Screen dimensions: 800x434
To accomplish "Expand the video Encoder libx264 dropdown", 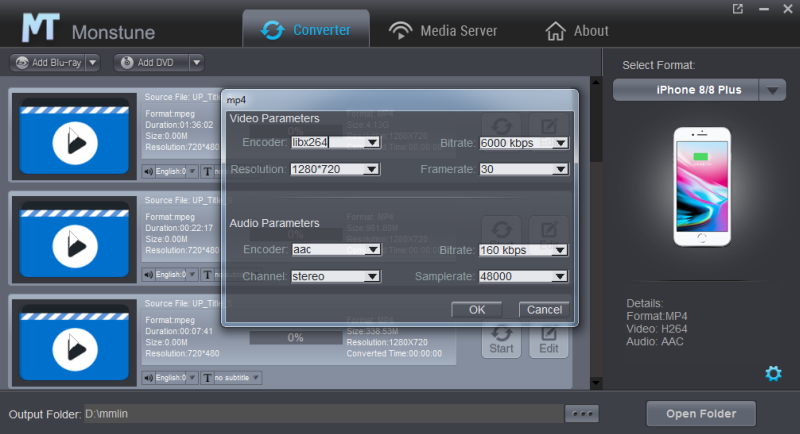I will coord(372,143).
